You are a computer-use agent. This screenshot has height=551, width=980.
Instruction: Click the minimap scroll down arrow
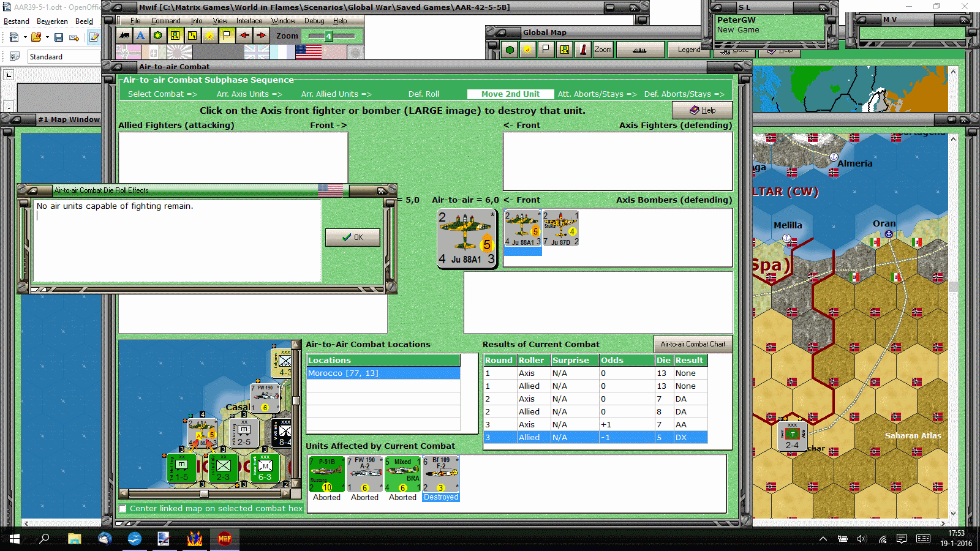tap(296, 484)
